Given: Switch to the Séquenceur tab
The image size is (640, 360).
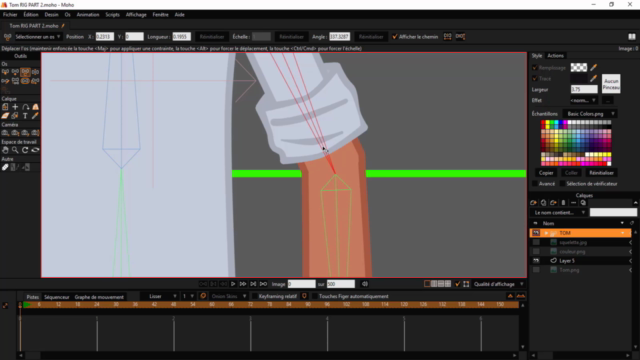Looking at the screenshot, I should (x=56, y=297).
